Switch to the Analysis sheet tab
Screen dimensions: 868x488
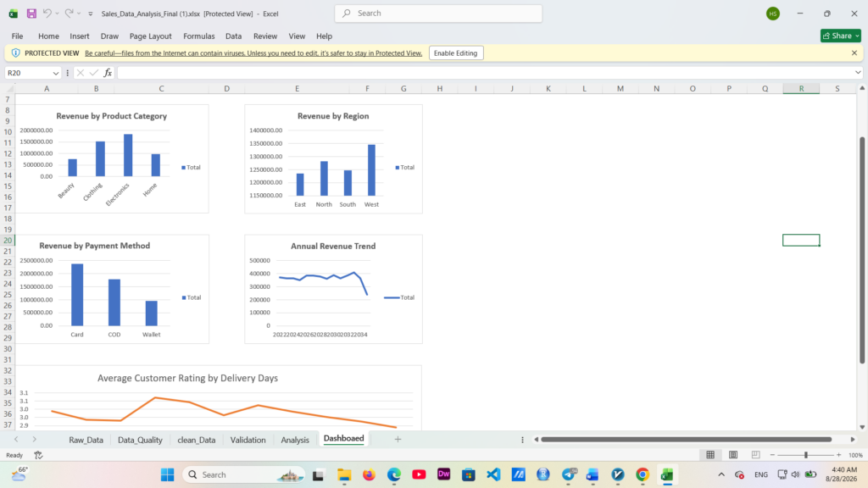[x=294, y=440]
